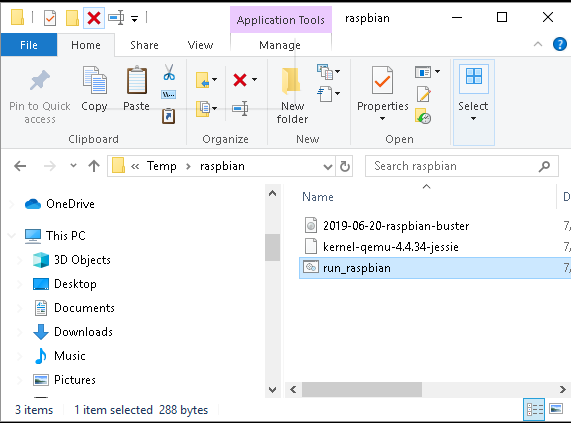The image size is (571, 423).
Task: Click the Cut scissors icon
Action: pos(169,72)
